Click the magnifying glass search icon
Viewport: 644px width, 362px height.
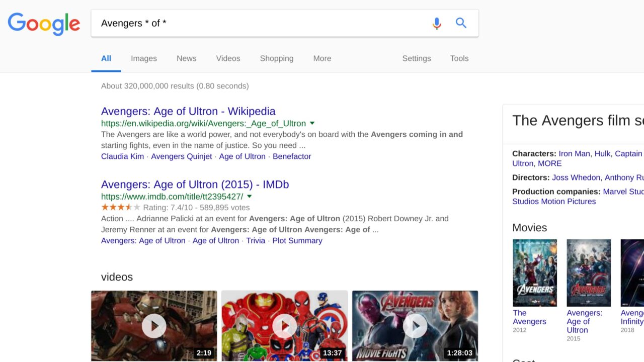click(461, 23)
